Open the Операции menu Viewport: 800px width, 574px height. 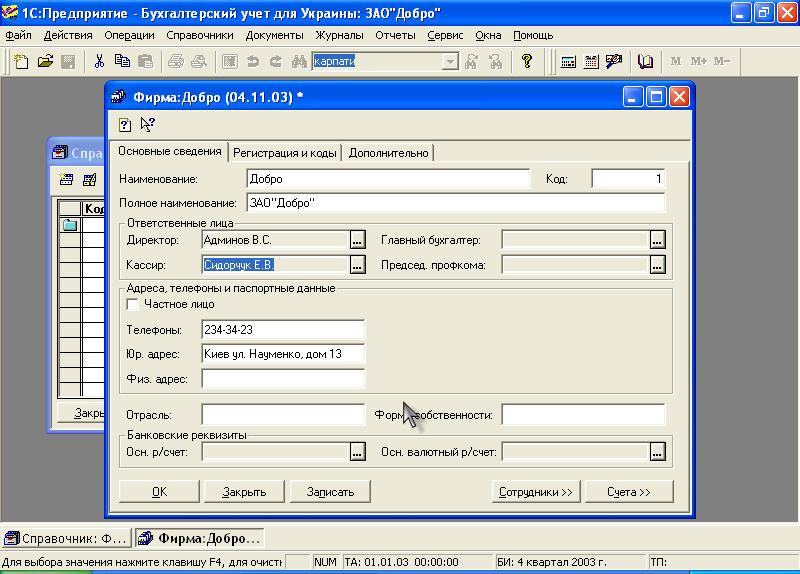[x=129, y=35]
